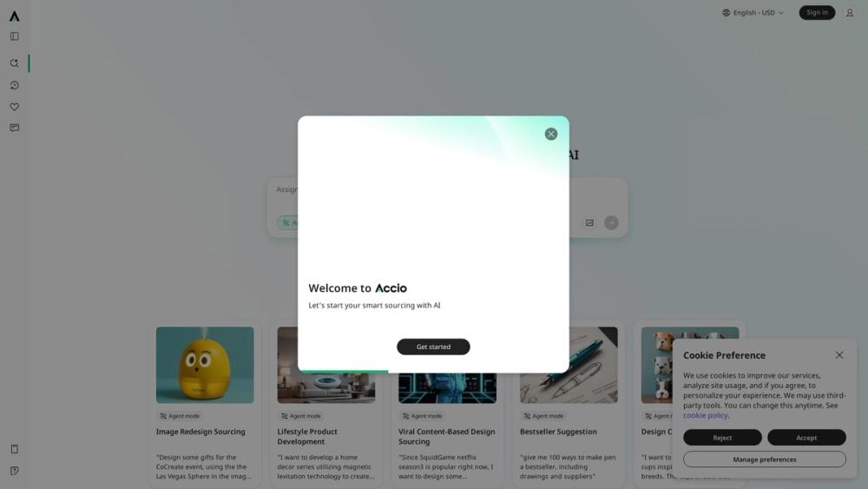Open favorites heart icon
This screenshot has width=868, height=489.
pos(15,107)
